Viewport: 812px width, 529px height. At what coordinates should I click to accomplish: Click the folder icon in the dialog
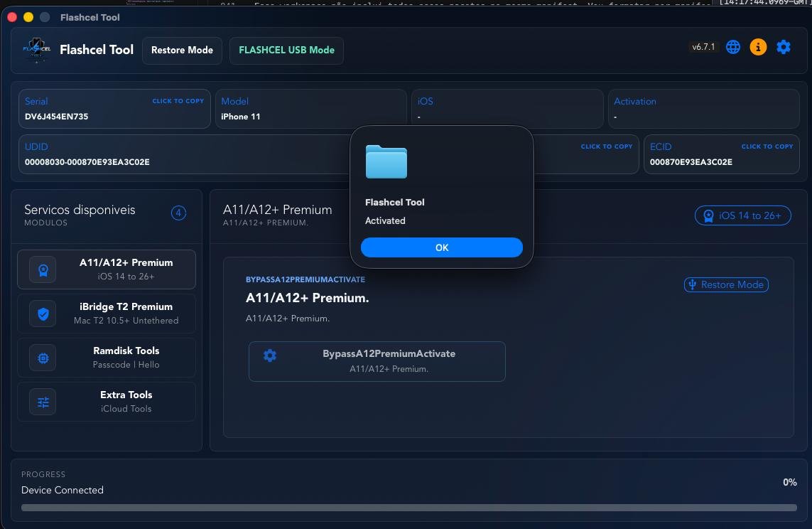click(x=386, y=161)
